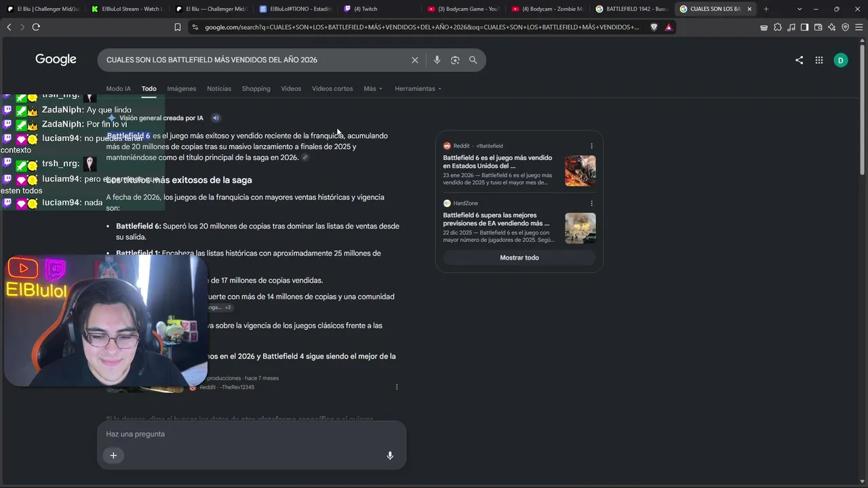Select the Videos cortos results filter
This screenshot has width=868, height=488.
point(332,89)
